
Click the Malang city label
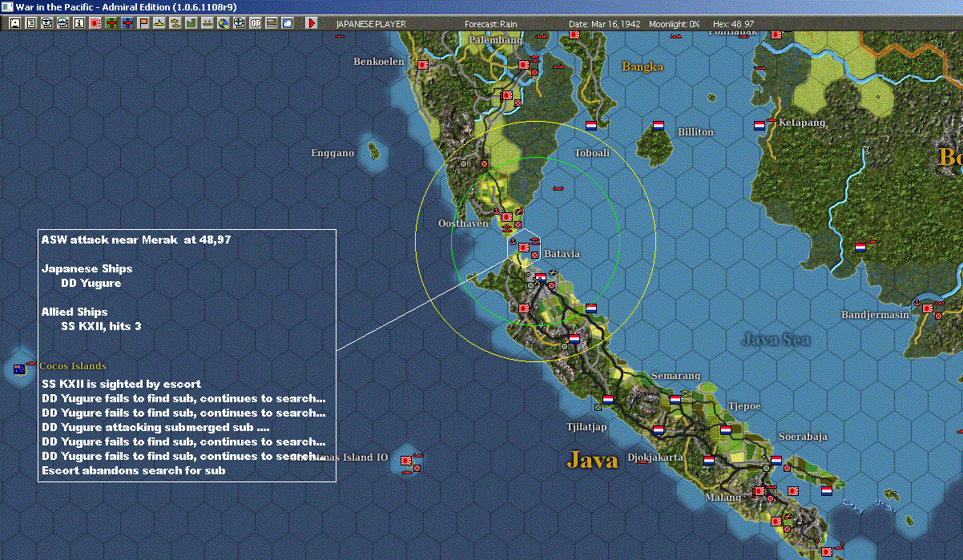[723, 498]
